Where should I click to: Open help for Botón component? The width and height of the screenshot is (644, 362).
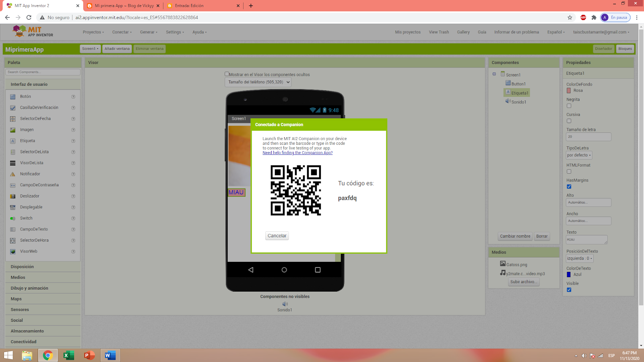tap(73, 97)
